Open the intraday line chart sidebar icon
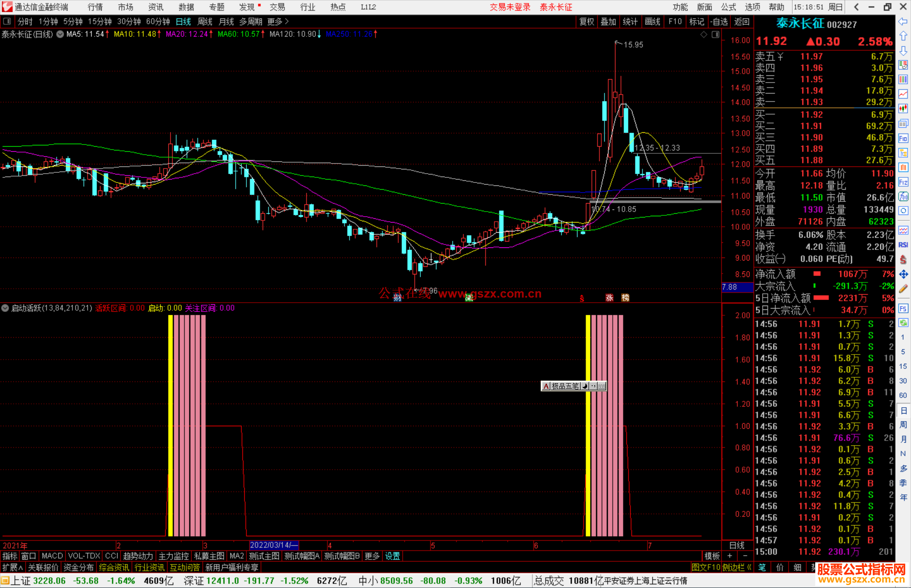Screen dimensions: 911x588 point(903,94)
